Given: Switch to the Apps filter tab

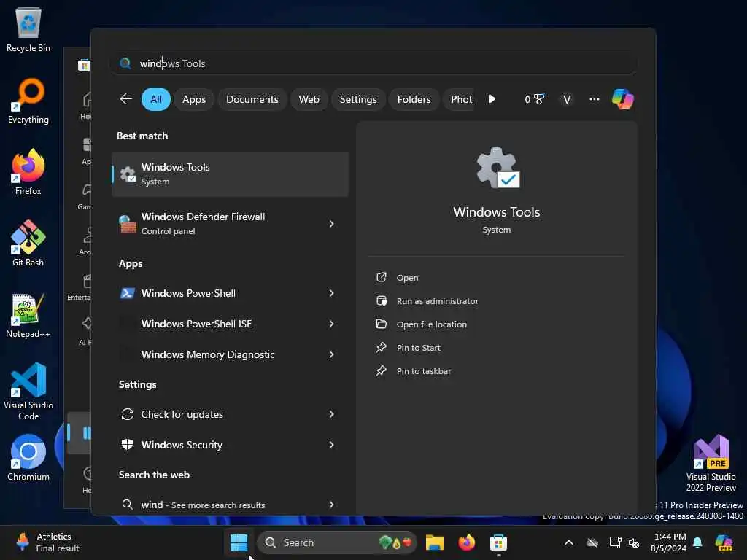Looking at the screenshot, I should 194,99.
